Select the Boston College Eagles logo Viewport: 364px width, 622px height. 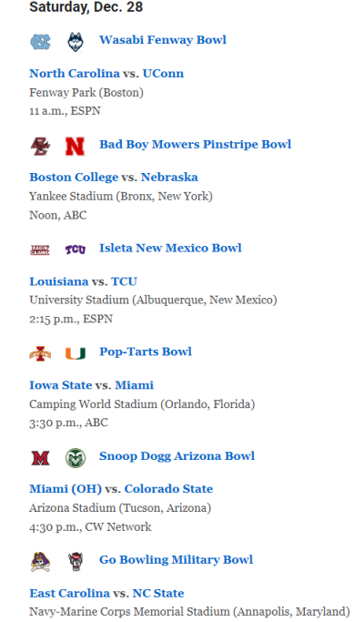40,147
